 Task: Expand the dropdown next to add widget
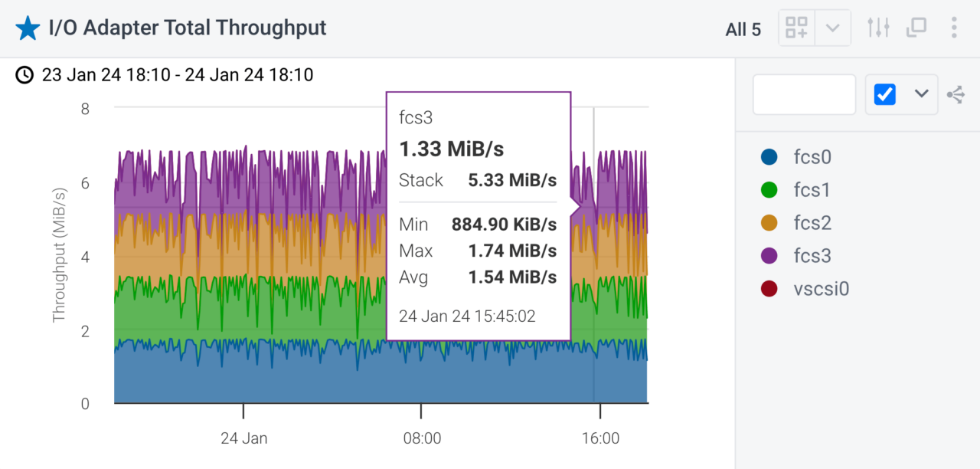pyautogui.click(x=833, y=29)
